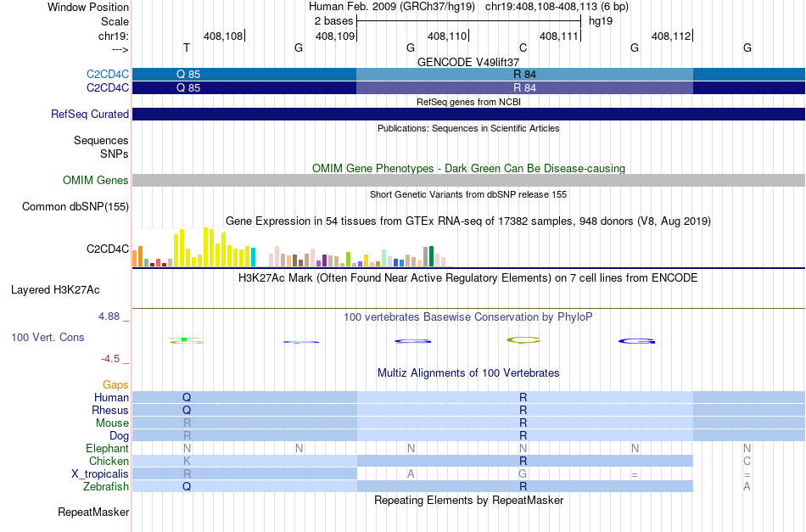
Task: Click Multiz Alignments of 100 Vertebrates title
Action: tap(468, 372)
